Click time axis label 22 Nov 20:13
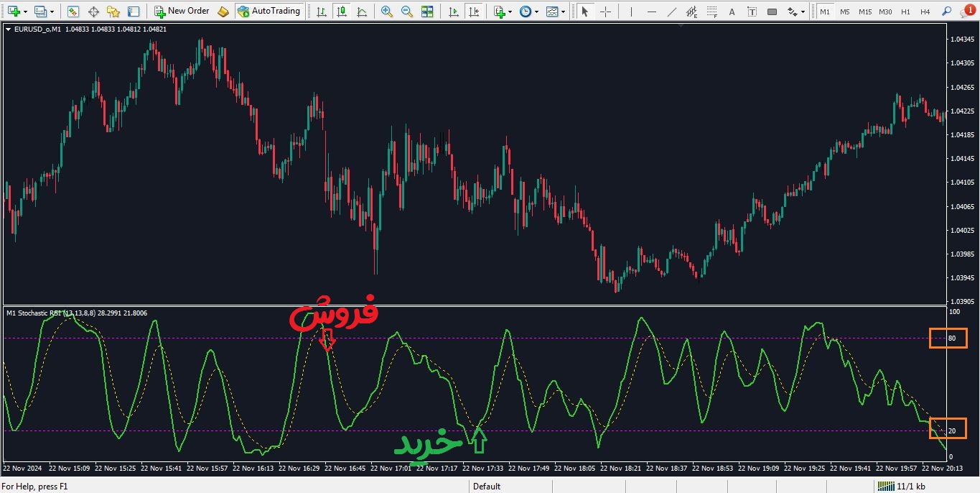Screen dimensions: 980x493 click(x=942, y=468)
